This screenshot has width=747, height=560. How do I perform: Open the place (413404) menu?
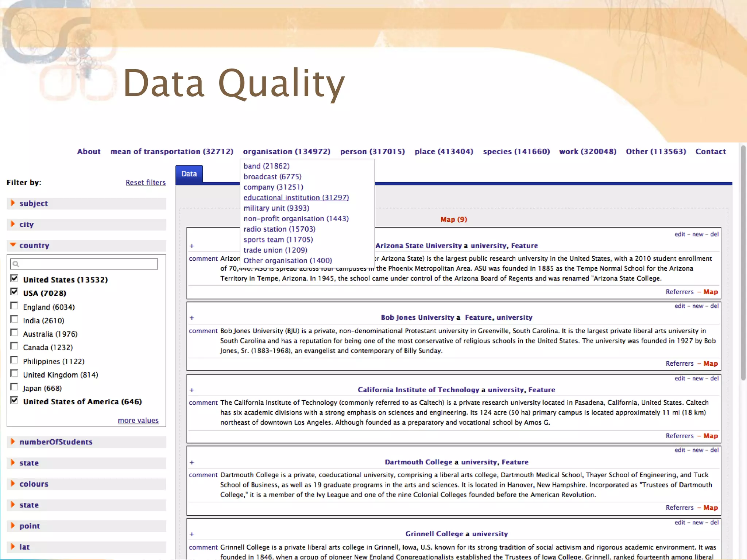[x=444, y=152]
